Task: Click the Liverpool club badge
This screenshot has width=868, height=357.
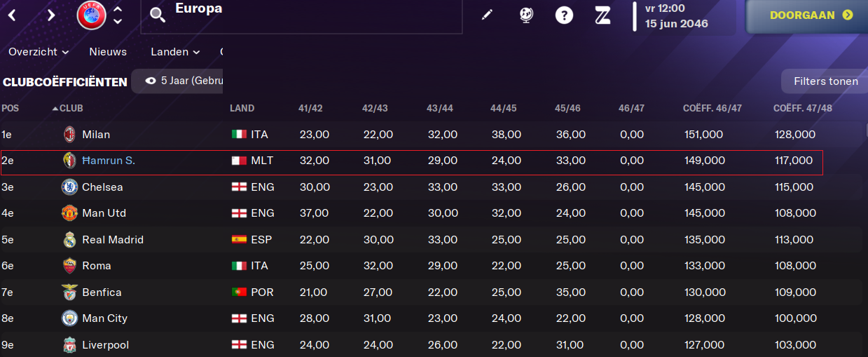Action: tap(69, 344)
